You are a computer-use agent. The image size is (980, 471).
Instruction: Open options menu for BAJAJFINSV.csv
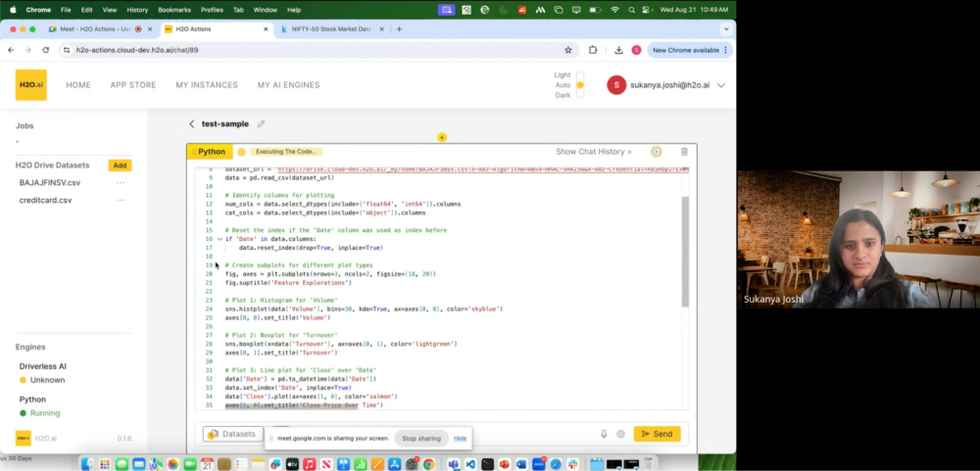coord(121,182)
